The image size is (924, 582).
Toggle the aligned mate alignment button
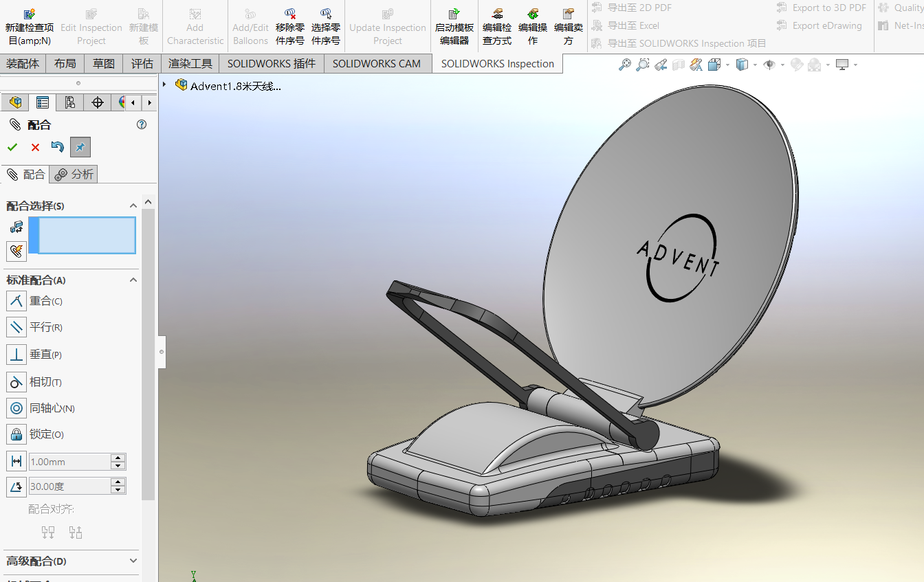coord(48,532)
